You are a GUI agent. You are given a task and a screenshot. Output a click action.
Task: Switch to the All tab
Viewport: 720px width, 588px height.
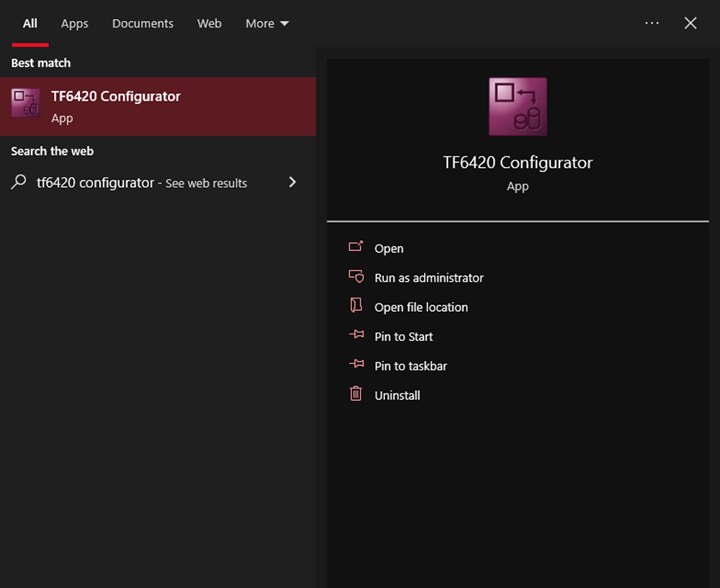(30, 23)
